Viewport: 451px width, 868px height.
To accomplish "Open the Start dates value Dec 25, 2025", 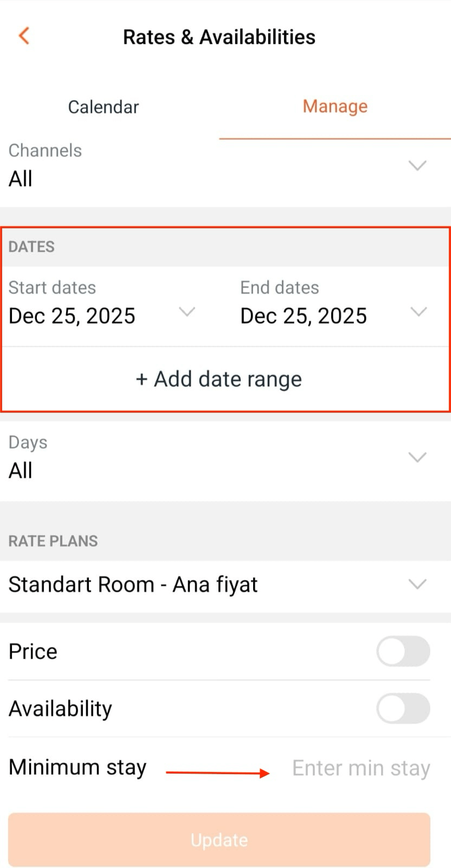I will (72, 316).
